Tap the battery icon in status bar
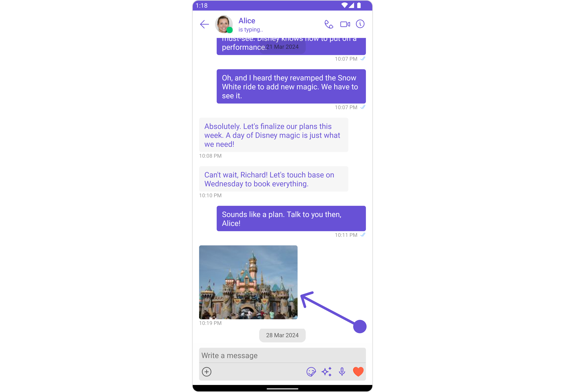This screenshot has height=392, width=565. [x=359, y=5]
